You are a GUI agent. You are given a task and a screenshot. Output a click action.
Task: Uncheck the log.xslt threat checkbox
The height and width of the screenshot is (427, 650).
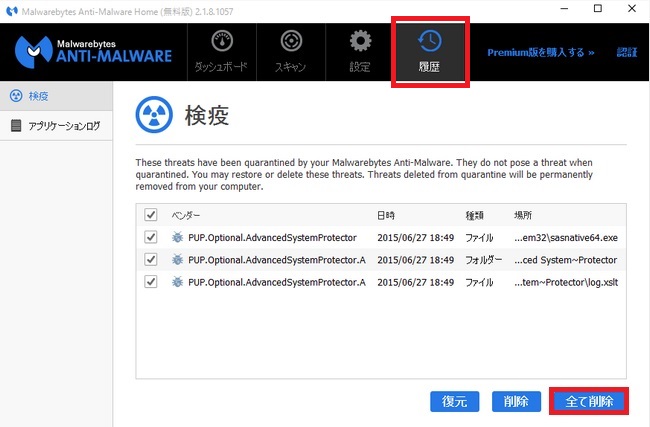tap(150, 282)
